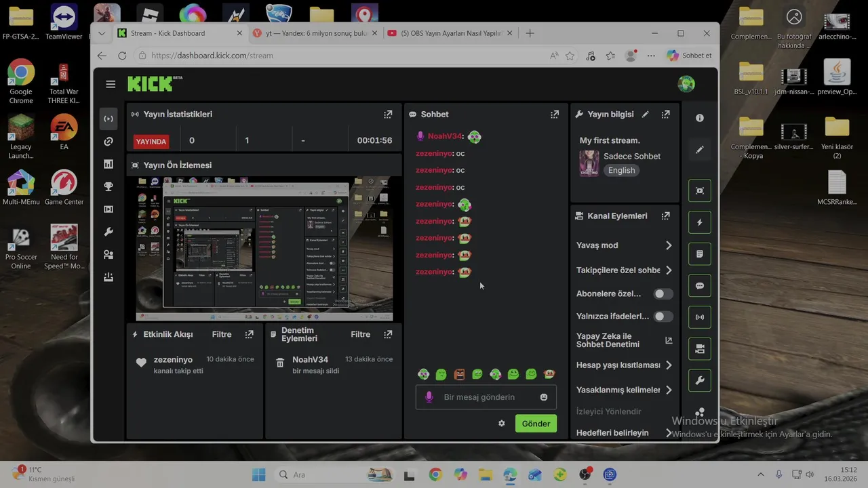This screenshot has height=488, width=868.
Task: Focus the Bir mesaj gönderin input
Action: pyautogui.click(x=486, y=397)
